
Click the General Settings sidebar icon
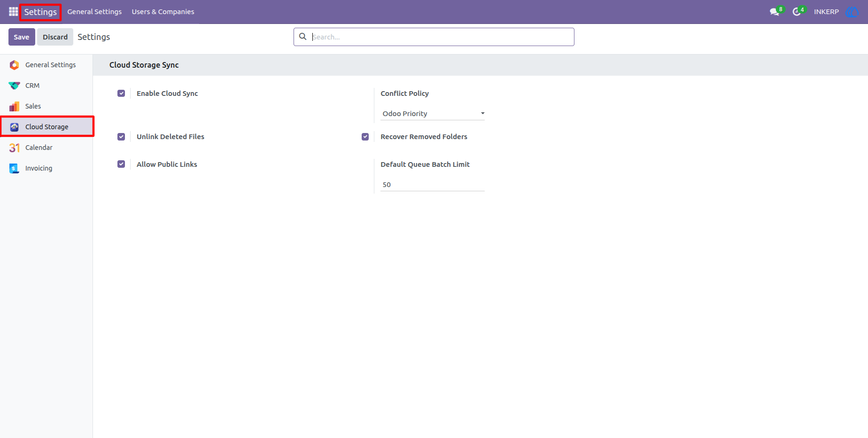click(15, 65)
